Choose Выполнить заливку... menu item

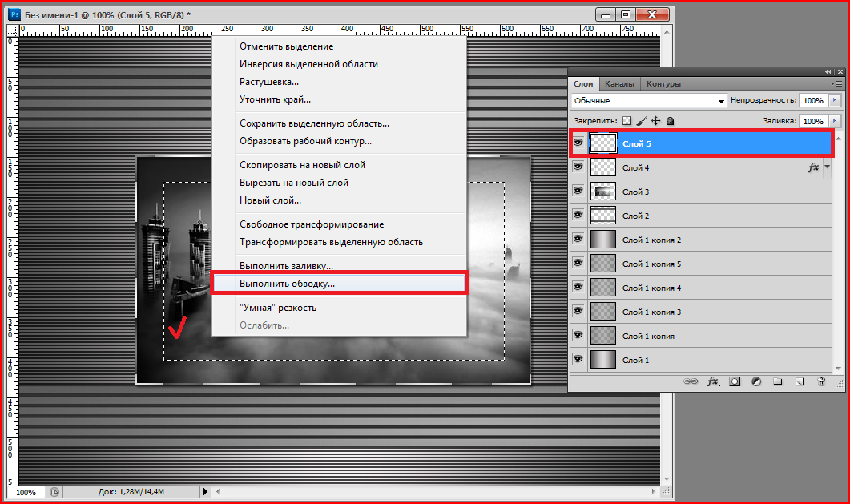(x=286, y=265)
